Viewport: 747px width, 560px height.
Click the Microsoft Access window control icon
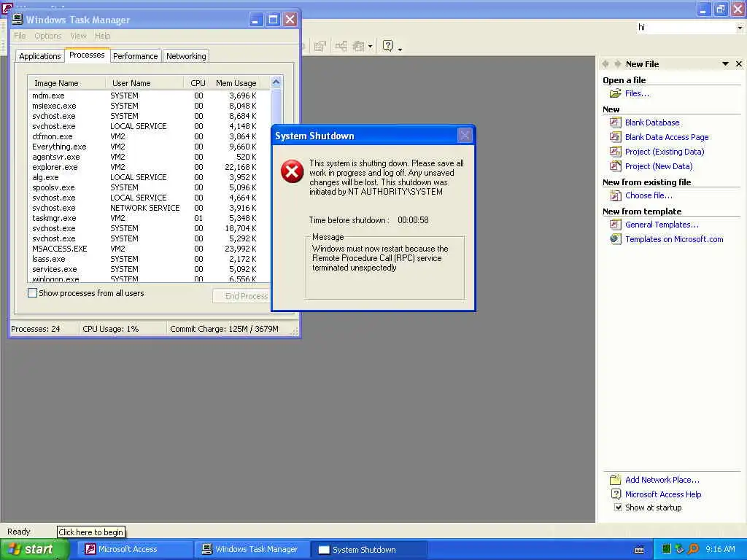click(6, 8)
